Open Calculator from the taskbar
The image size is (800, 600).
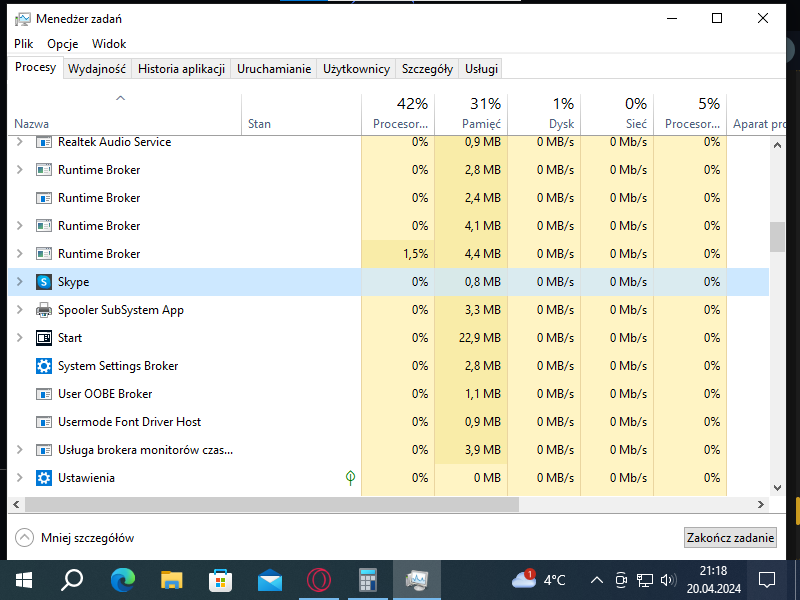(368, 580)
